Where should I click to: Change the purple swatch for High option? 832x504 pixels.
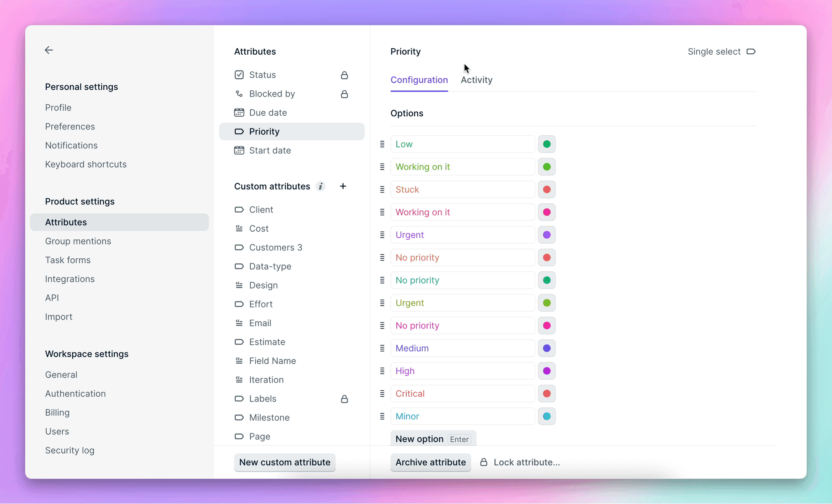(x=547, y=371)
